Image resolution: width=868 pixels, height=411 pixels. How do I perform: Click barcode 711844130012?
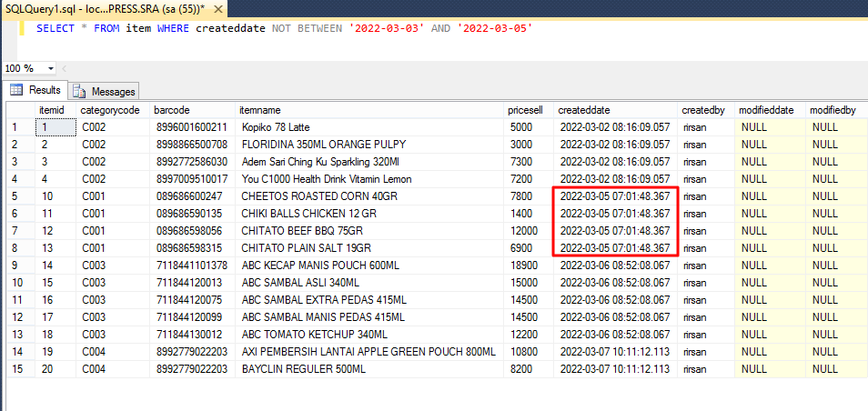(193, 335)
